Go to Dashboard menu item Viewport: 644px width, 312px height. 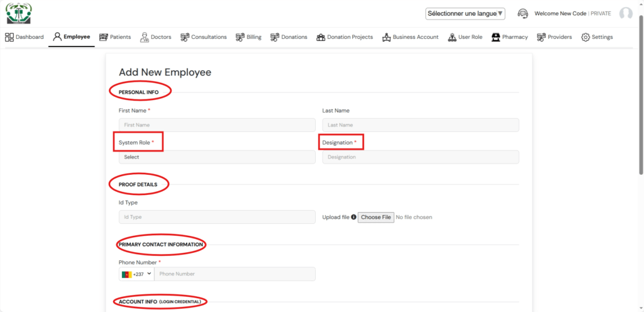tap(25, 37)
